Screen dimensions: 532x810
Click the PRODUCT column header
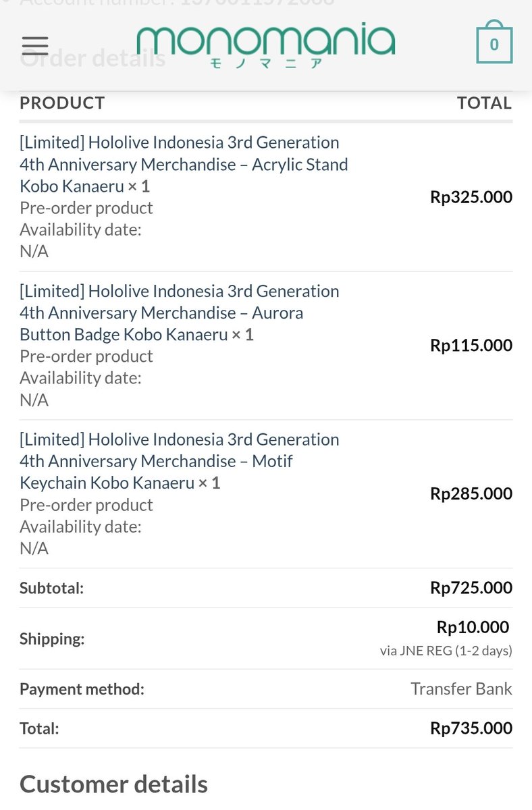coord(62,103)
